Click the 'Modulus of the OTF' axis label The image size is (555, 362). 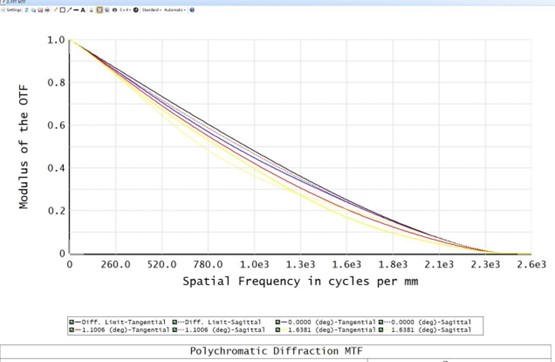click(x=23, y=147)
